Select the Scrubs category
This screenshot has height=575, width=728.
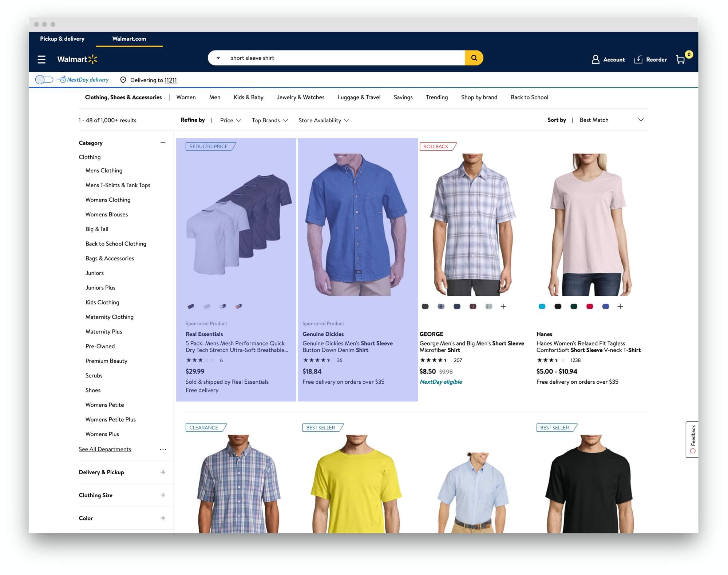[94, 376]
